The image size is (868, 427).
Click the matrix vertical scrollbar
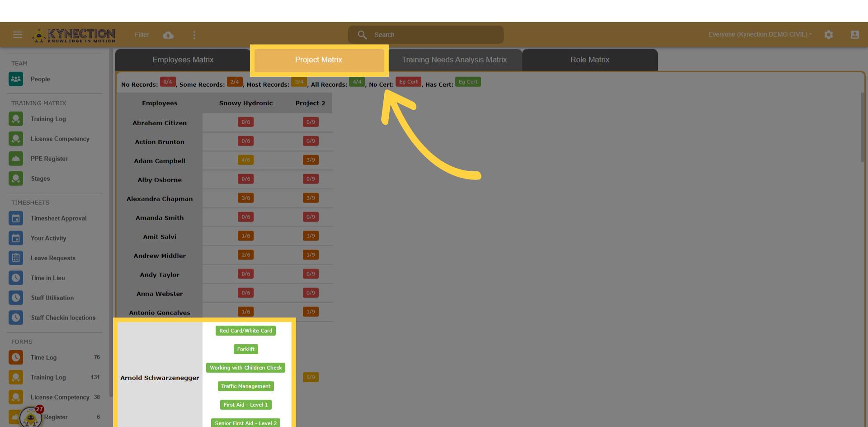pyautogui.click(x=863, y=127)
